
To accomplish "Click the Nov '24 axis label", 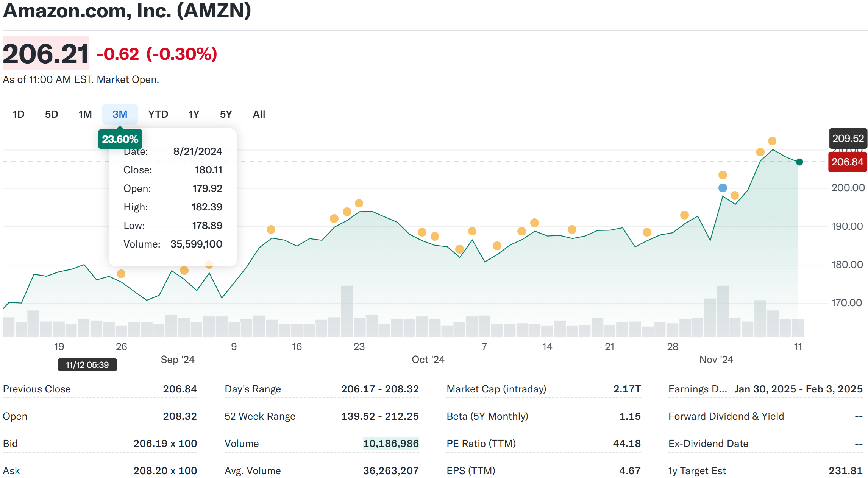I will point(716,360).
